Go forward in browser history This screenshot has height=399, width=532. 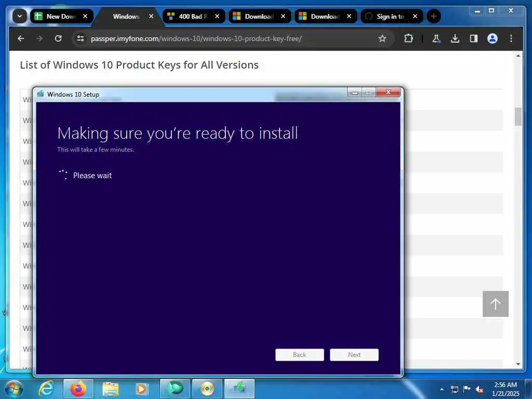coord(39,38)
